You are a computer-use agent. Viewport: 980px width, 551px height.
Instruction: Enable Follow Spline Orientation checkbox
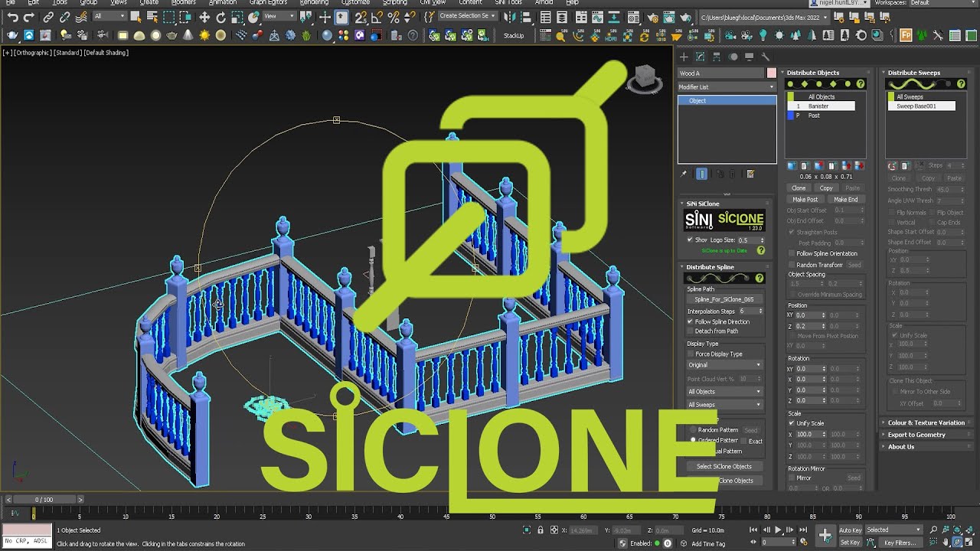(x=792, y=253)
